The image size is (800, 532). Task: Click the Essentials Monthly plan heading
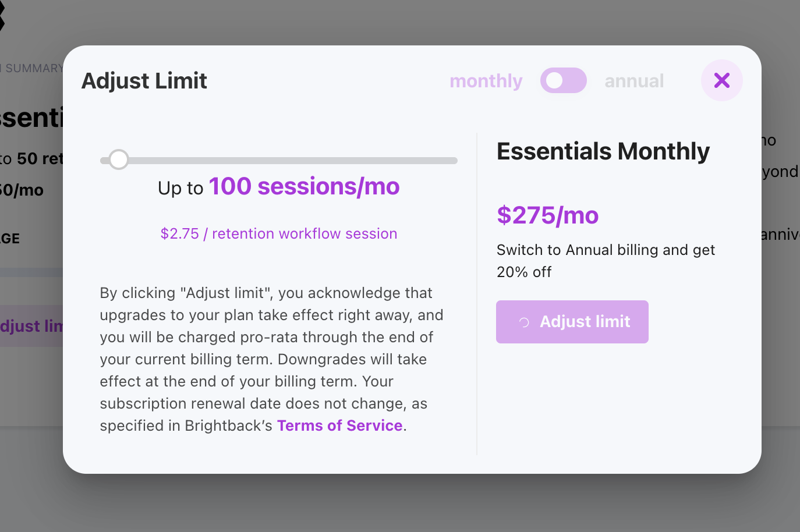click(603, 151)
